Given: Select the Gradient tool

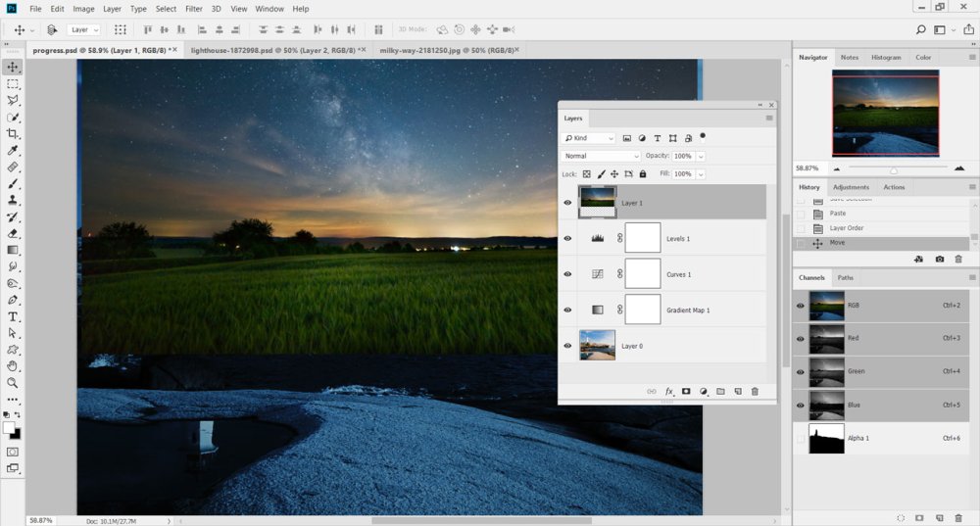Looking at the screenshot, I should coord(13,250).
